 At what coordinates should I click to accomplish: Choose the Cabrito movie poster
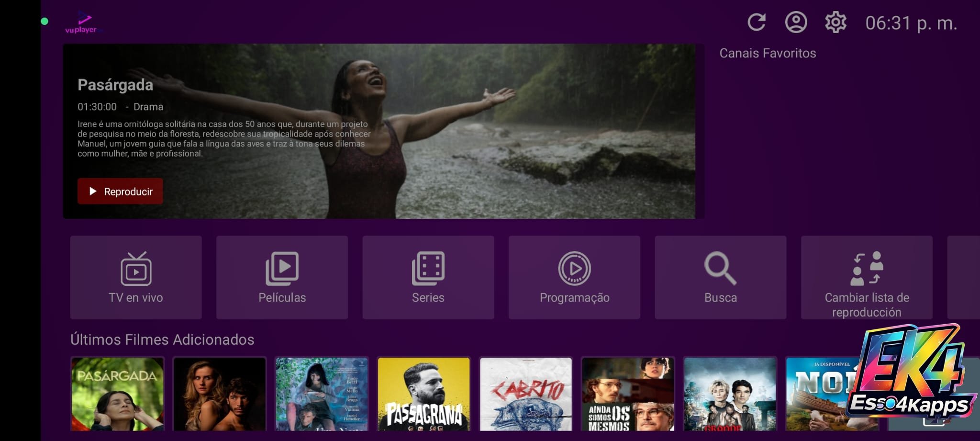tap(526, 394)
